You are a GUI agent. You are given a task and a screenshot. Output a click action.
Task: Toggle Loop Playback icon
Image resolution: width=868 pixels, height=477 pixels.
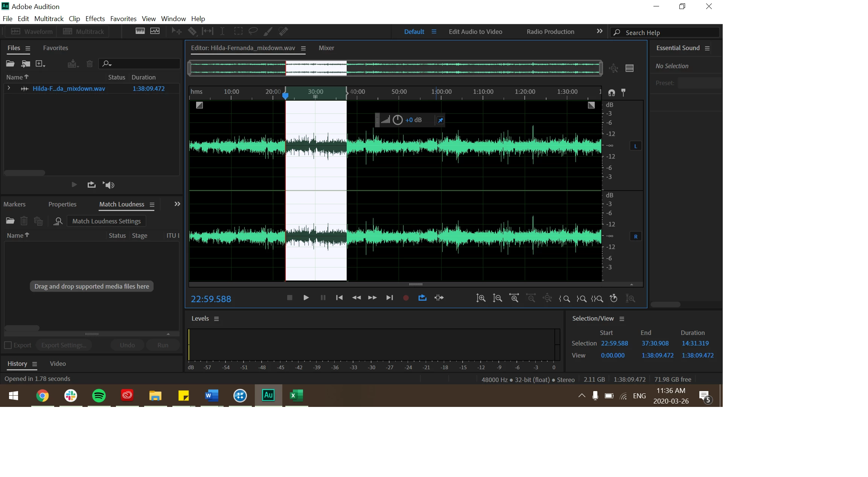tap(422, 298)
